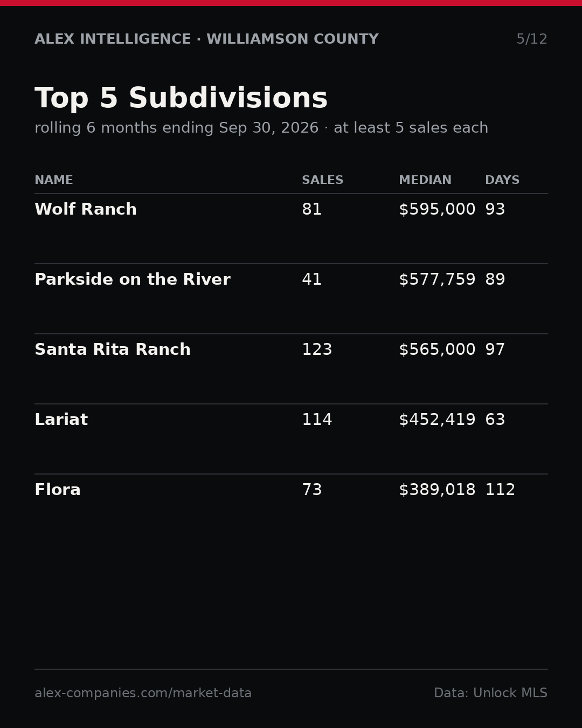Click the NAME column header
This screenshot has width=582, height=728.
(54, 180)
